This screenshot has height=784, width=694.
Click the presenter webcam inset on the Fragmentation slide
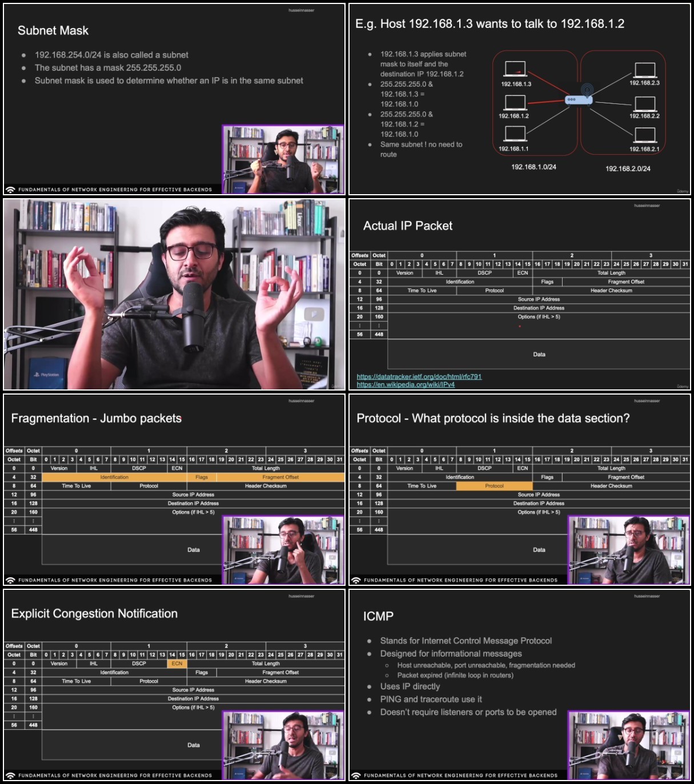(x=283, y=550)
